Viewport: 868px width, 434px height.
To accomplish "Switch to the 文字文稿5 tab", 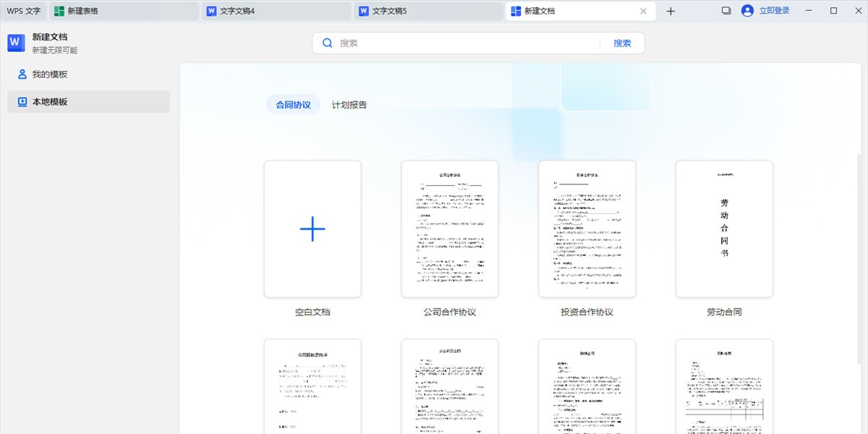I will pyautogui.click(x=429, y=11).
